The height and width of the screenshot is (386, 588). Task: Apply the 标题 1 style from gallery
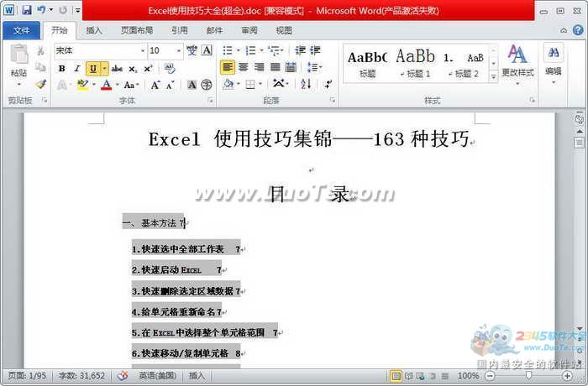(x=416, y=64)
